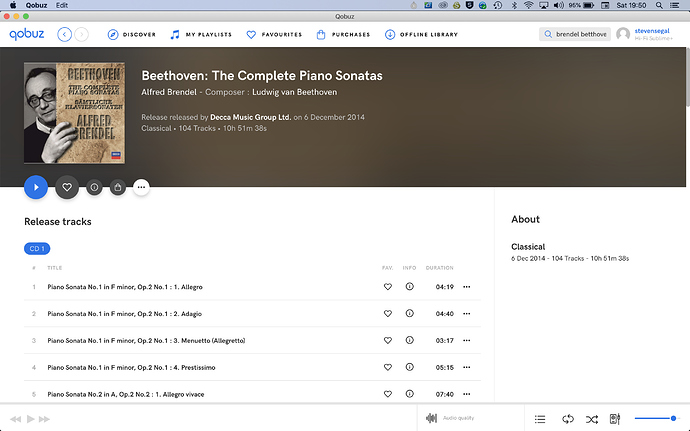Open the play queue list icon

540,419
